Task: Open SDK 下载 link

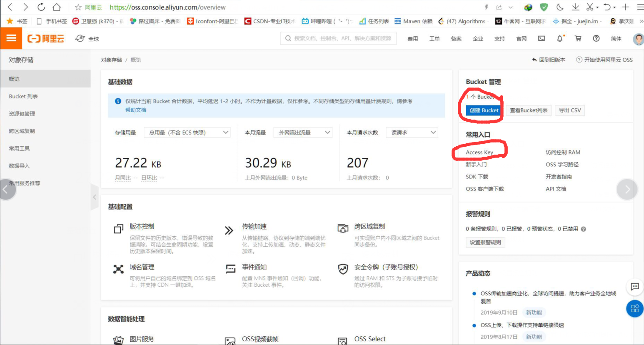Action: [477, 177]
